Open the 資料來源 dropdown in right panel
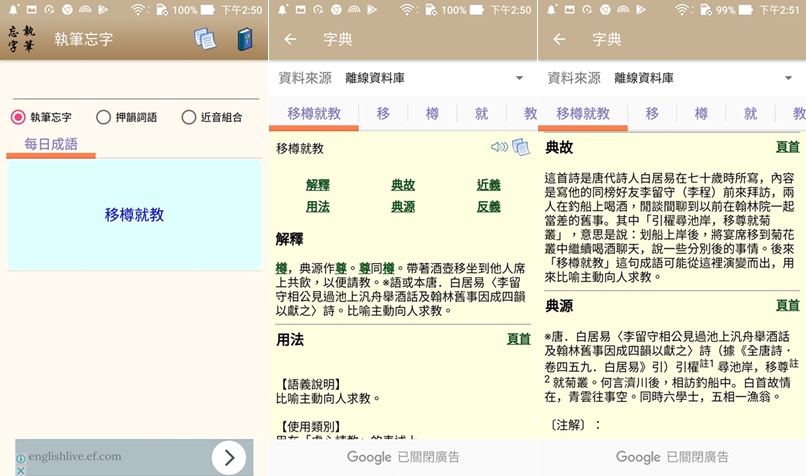Image resolution: width=806 pixels, height=476 pixels. click(x=788, y=78)
